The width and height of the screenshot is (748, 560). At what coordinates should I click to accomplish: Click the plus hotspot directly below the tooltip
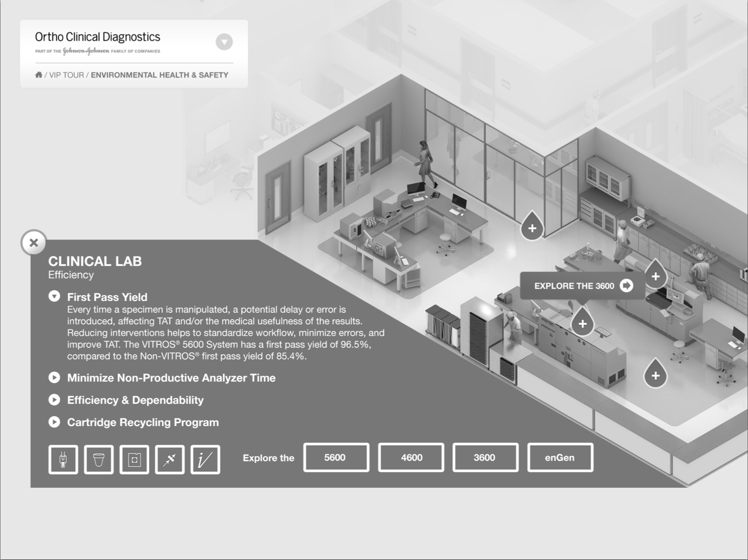click(x=583, y=324)
